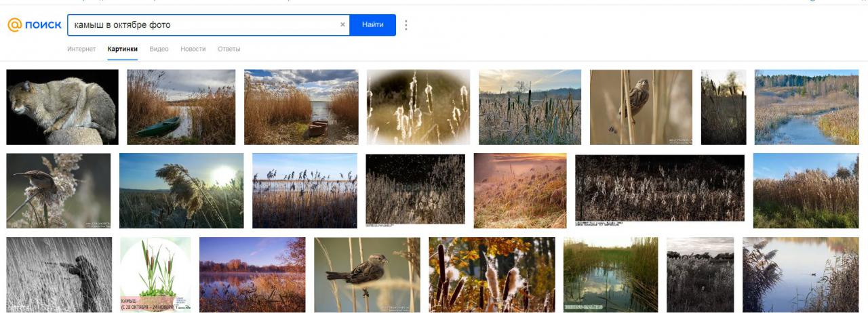The height and width of the screenshot is (313, 868).
Task: Select the Картинки tab
Action: (x=122, y=49)
